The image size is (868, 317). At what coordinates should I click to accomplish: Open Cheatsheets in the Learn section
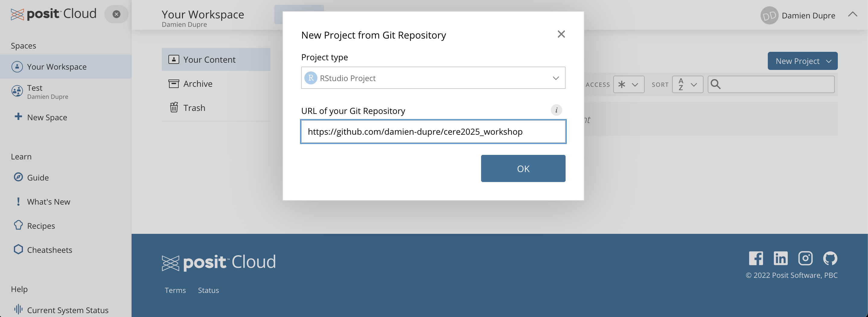click(49, 250)
